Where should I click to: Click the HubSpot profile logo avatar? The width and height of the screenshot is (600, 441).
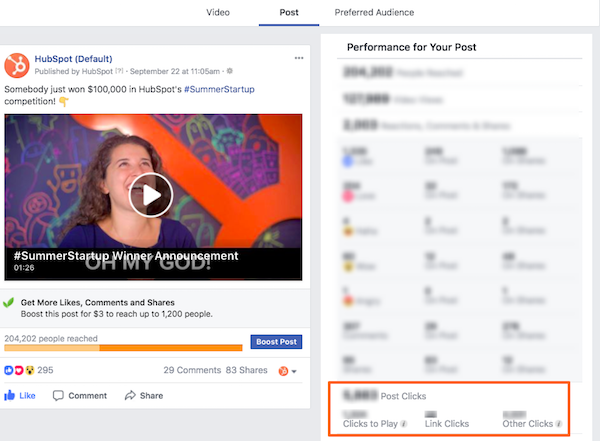click(x=16, y=65)
